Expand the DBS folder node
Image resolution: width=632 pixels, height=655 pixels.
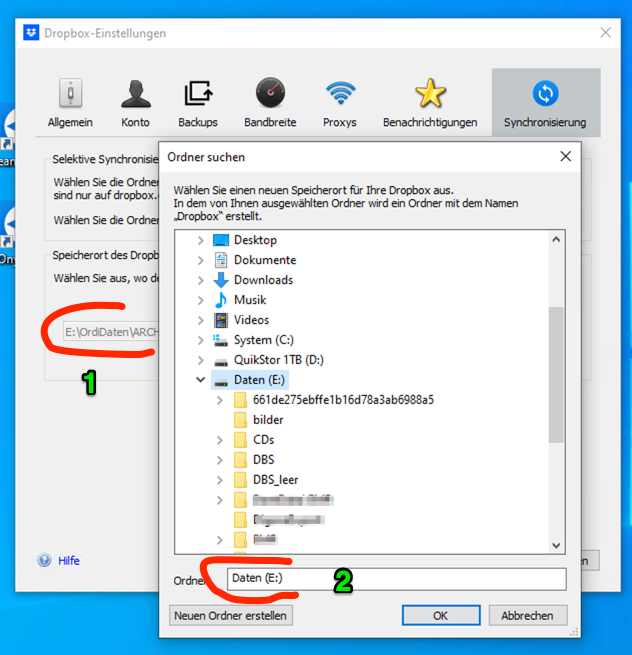220,460
